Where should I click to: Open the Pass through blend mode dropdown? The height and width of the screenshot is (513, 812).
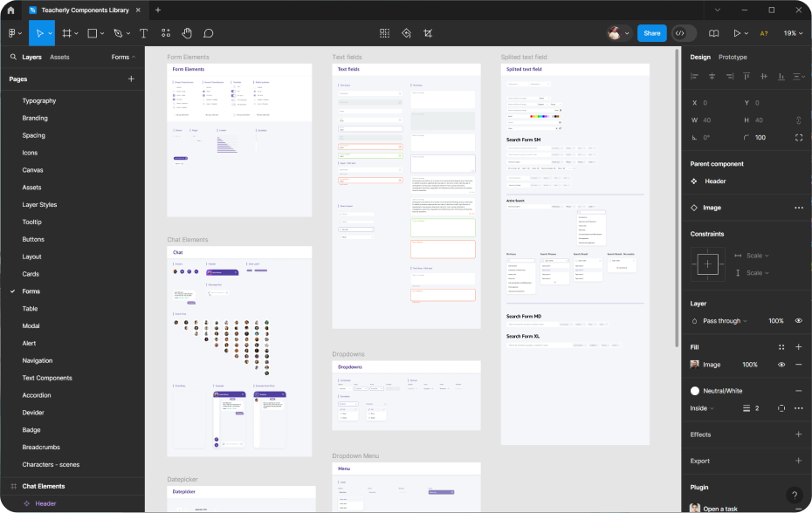[x=725, y=320]
